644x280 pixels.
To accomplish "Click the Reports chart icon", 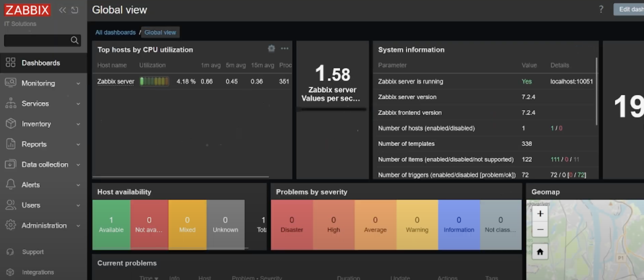I will 10,144.
